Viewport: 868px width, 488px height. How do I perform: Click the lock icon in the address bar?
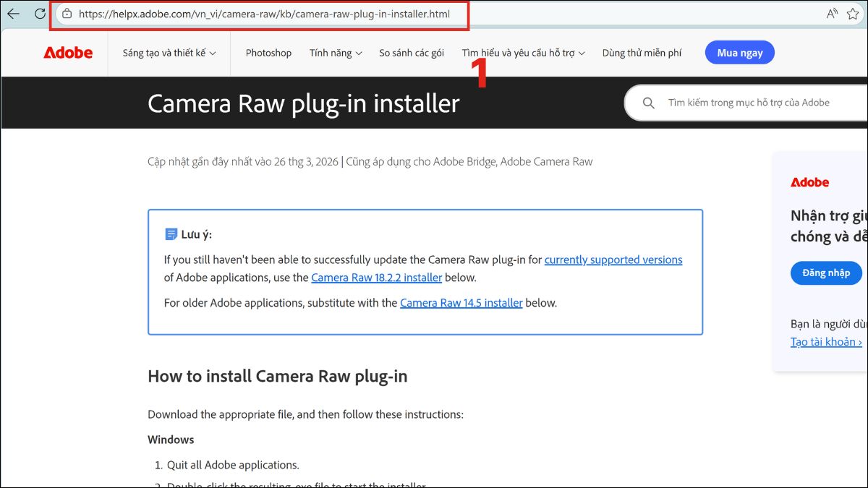coord(66,13)
